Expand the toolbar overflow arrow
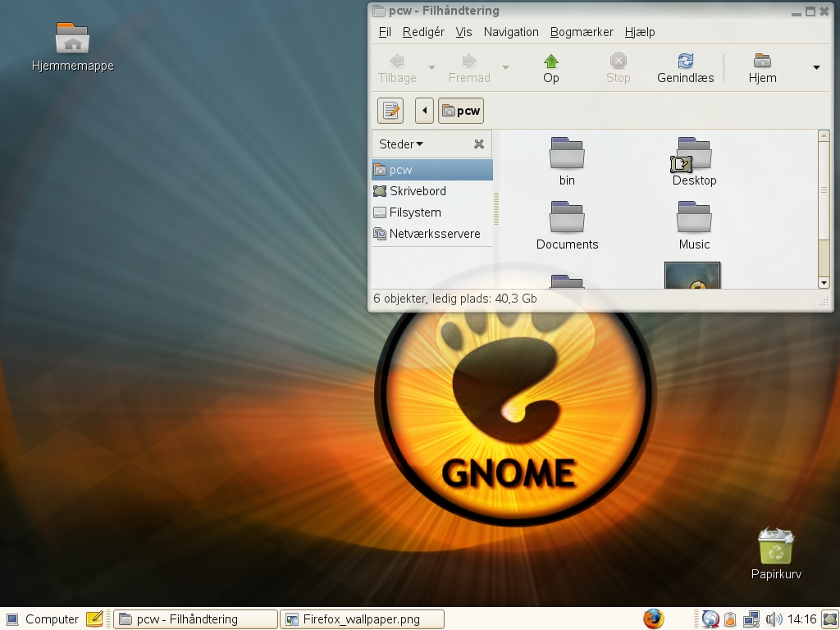 (816, 67)
